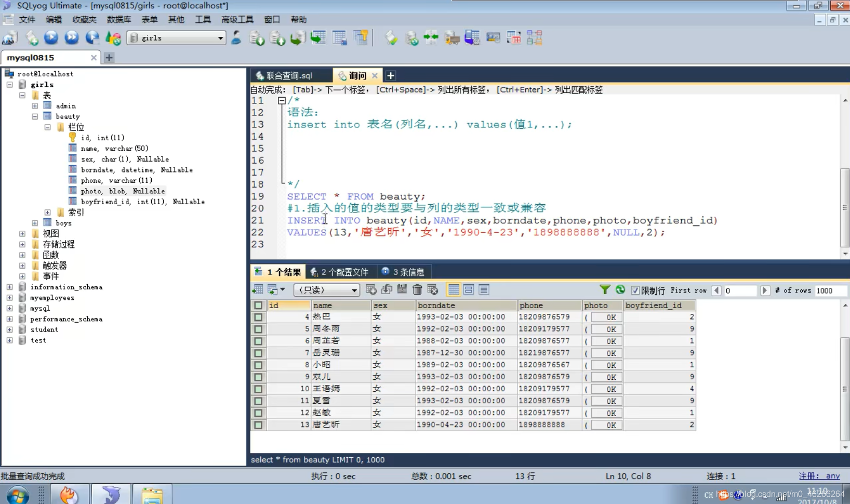Click the photo OK button for 热巴
Screen dimensions: 850x504
point(607,317)
